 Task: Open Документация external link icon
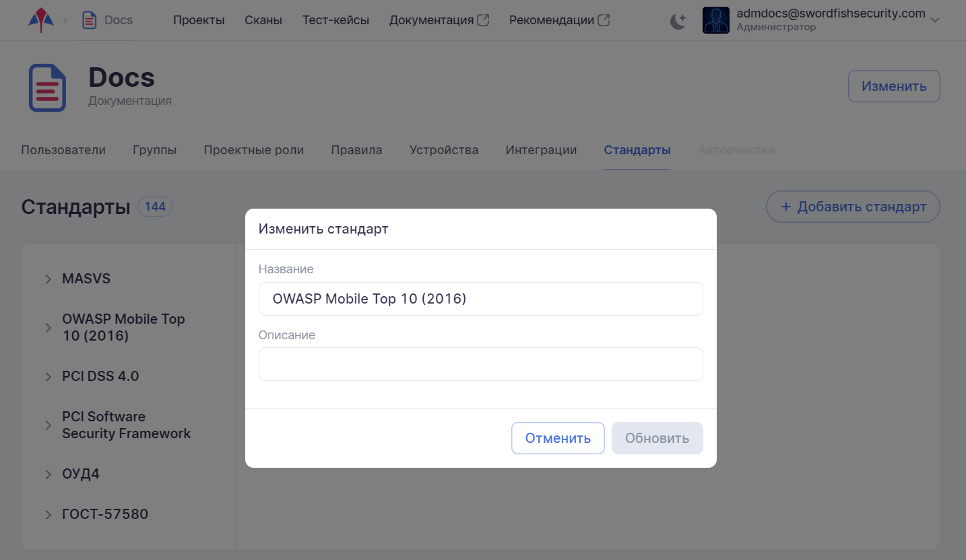pyautogui.click(x=483, y=20)
